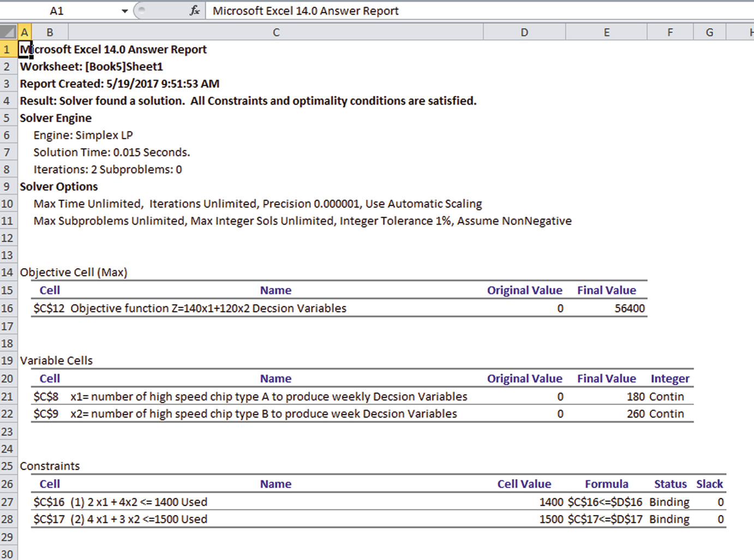Image resolution: width=754 pixels, height=560 pixels.
Task: Open the Name Box dropdown arrow
Action: [124, 11]
